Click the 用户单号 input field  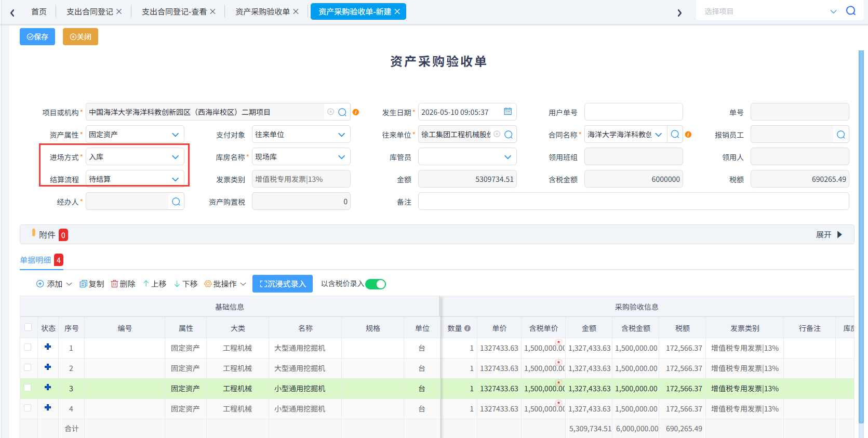(634, 112)
